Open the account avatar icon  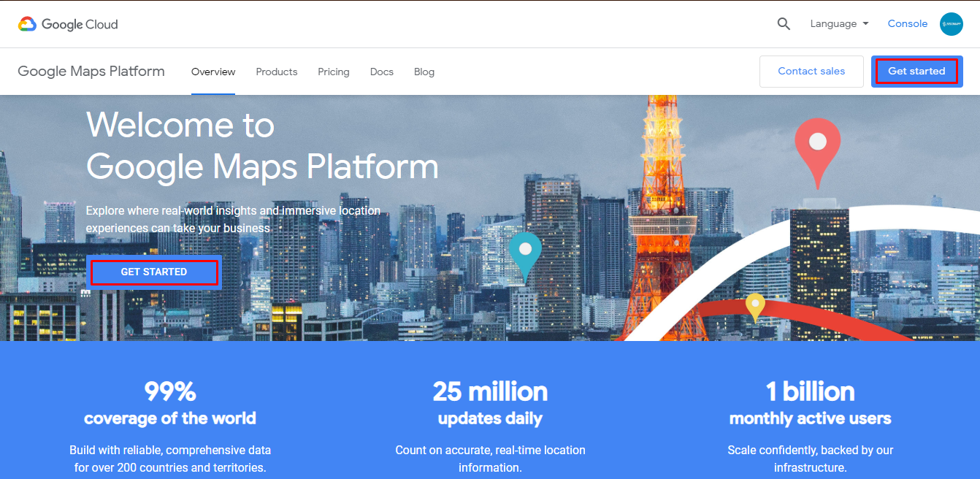point(952,24)
